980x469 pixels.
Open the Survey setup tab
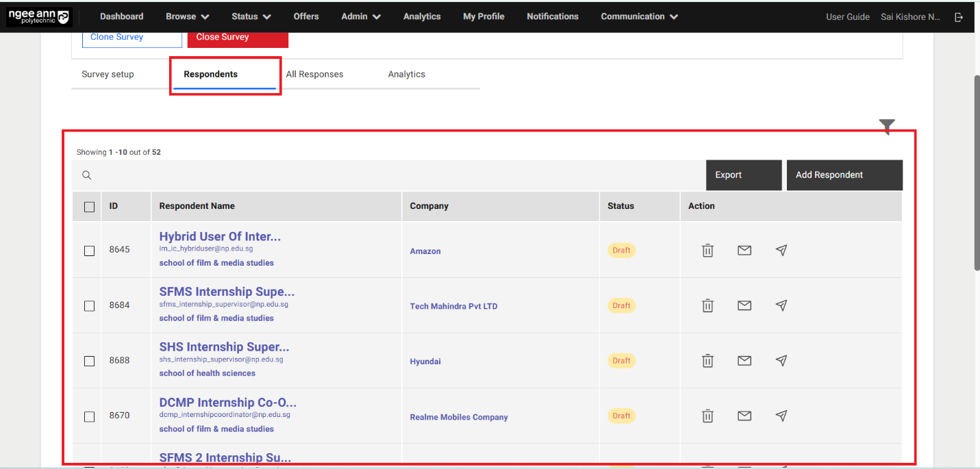(x=108, y=75)
